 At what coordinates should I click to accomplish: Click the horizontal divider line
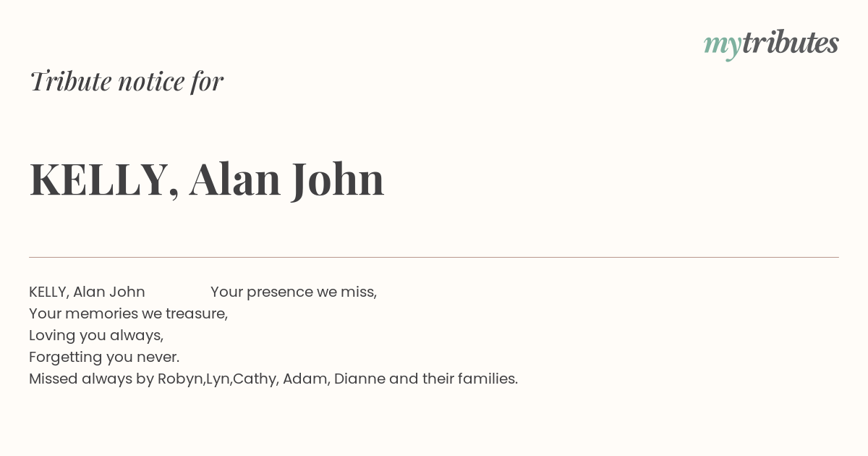click(434, 257)
